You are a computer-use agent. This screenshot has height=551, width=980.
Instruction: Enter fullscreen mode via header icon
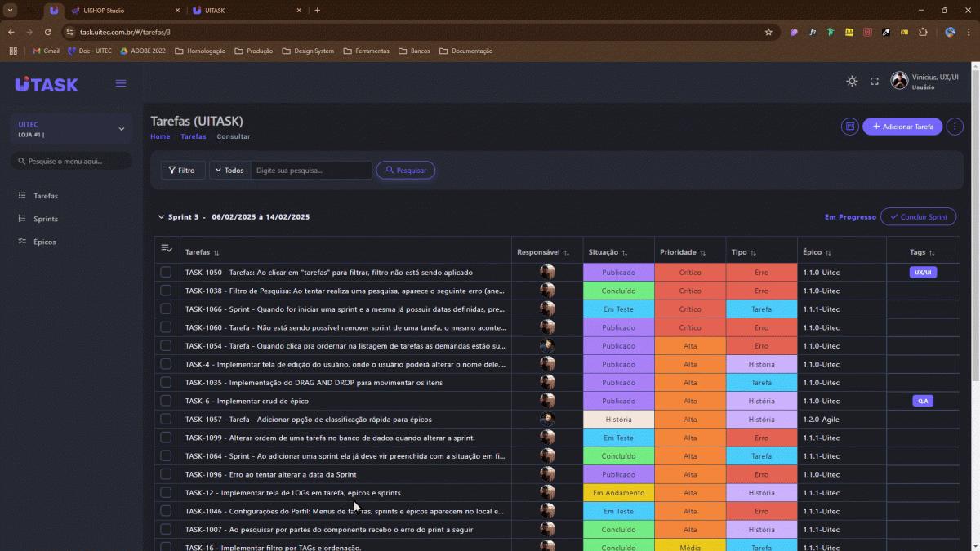tap(874, 81)
